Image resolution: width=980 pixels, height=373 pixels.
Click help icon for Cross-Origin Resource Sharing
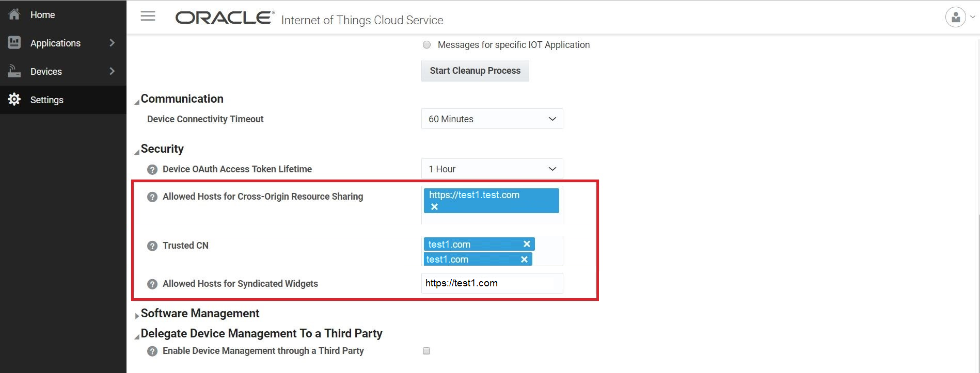pos(152,197)
